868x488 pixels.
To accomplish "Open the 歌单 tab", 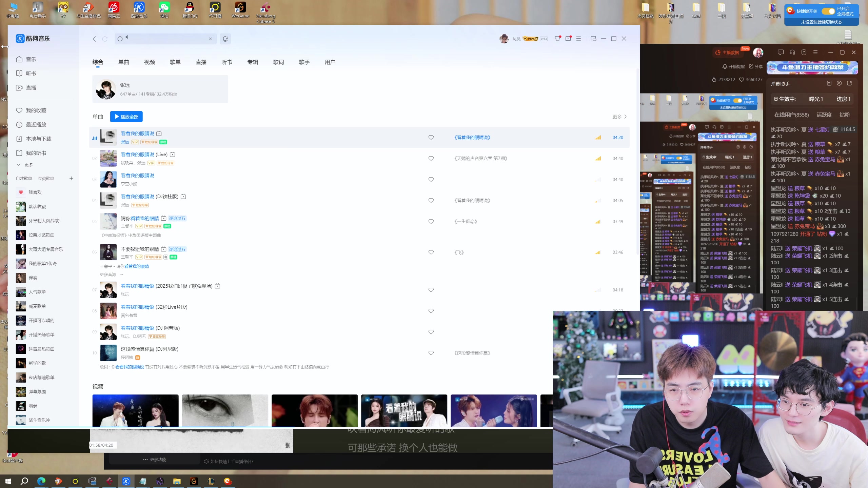I will click(175, 62).
